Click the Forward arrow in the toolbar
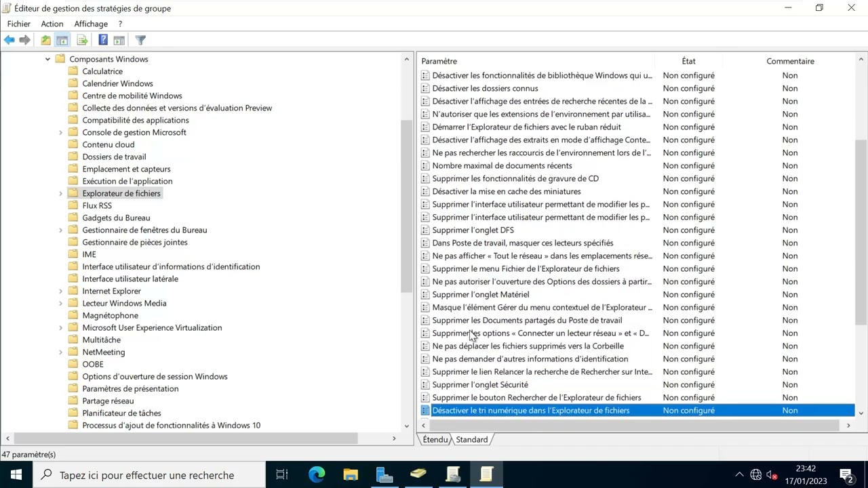This screenshot has height=488, width=868. pos(24,40)
